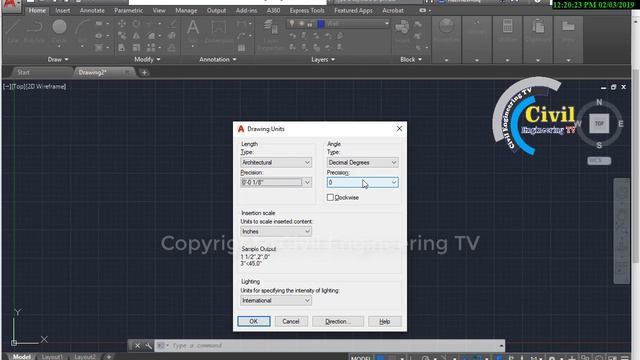This screenshot has height=360, width=640.
Task: Click the Mirror tool in Modify panel
Action: (x=136, y=36)
